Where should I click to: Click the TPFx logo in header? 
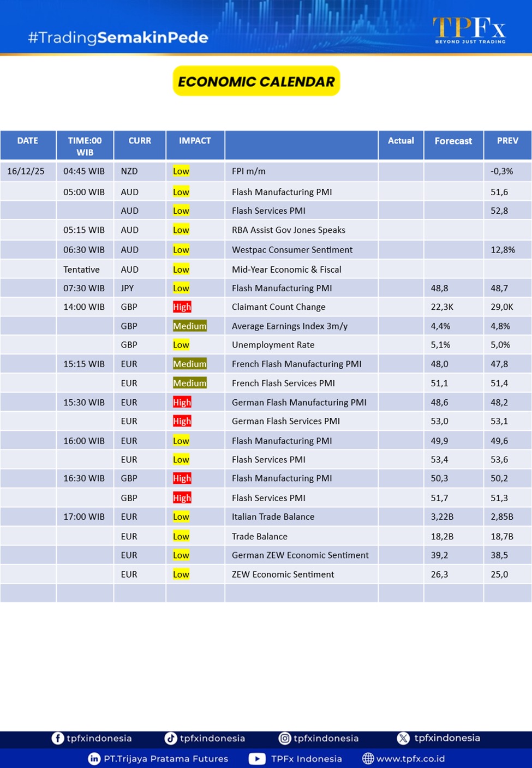pyautogui.click(x=469, y=29)
